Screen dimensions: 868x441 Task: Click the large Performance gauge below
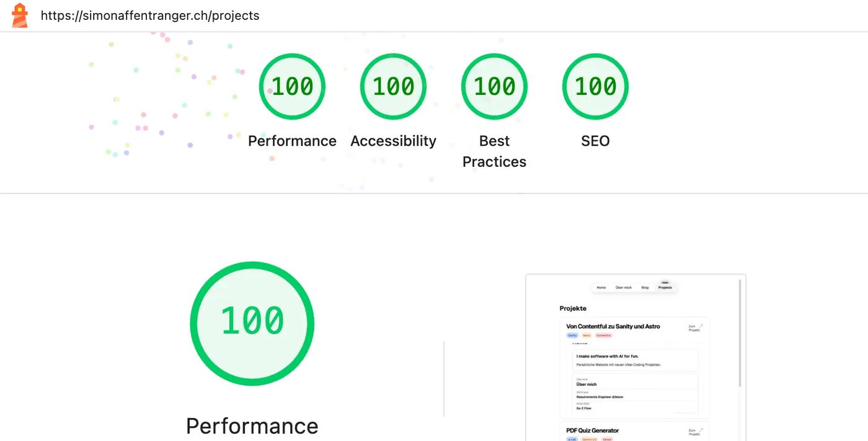pyautogui.click(x=252, y=323)
